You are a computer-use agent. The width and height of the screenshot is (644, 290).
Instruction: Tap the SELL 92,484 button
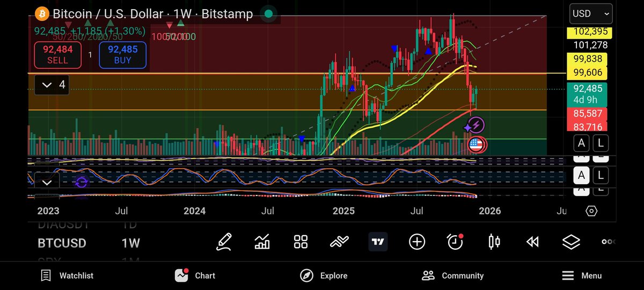tap(57, 55)
